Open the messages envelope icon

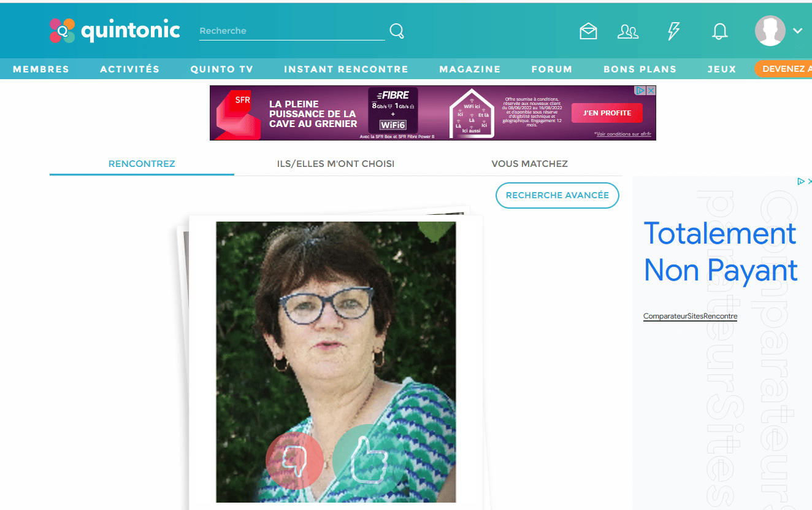point(588,31)
